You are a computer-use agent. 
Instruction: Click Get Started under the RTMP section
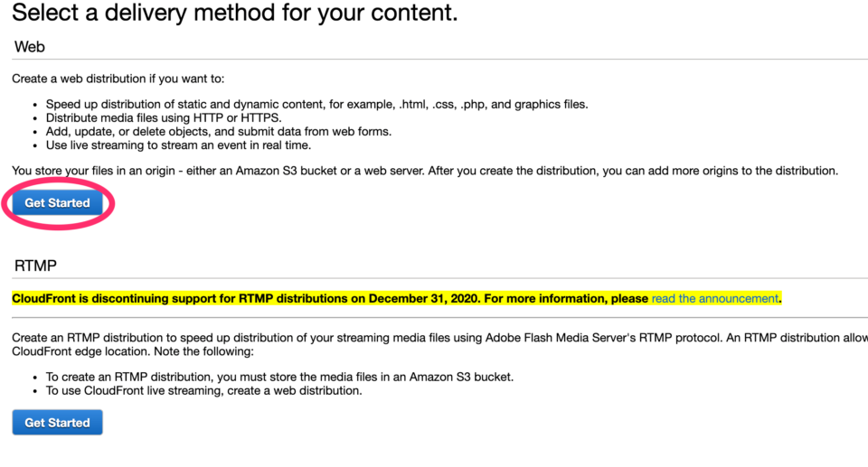click(x=57, y=423)
